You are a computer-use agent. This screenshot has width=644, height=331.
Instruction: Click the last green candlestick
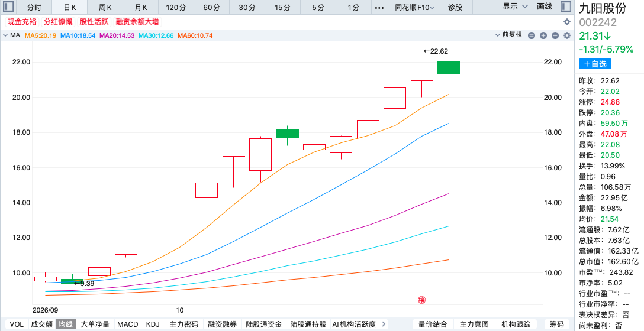(x=449, y=68)
